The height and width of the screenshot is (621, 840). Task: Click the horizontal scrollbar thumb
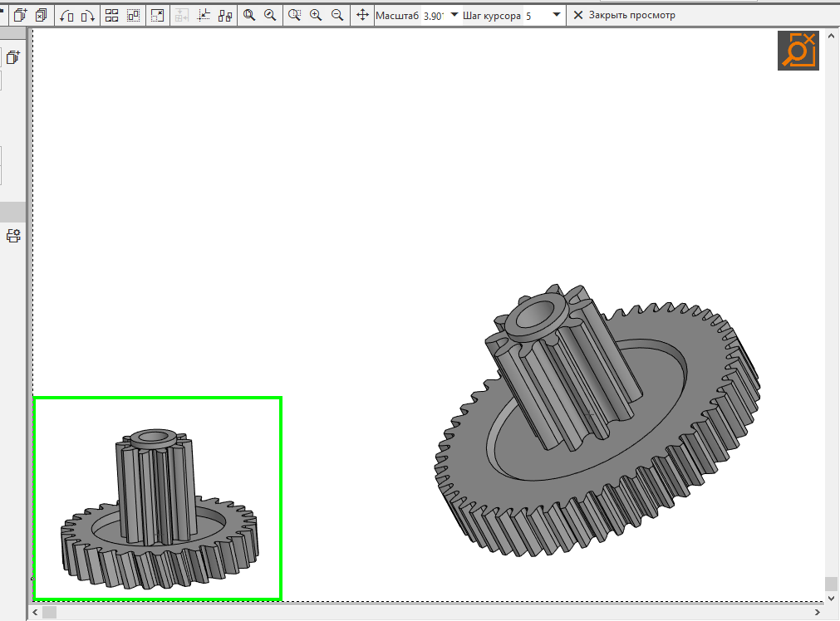[49, 612]
